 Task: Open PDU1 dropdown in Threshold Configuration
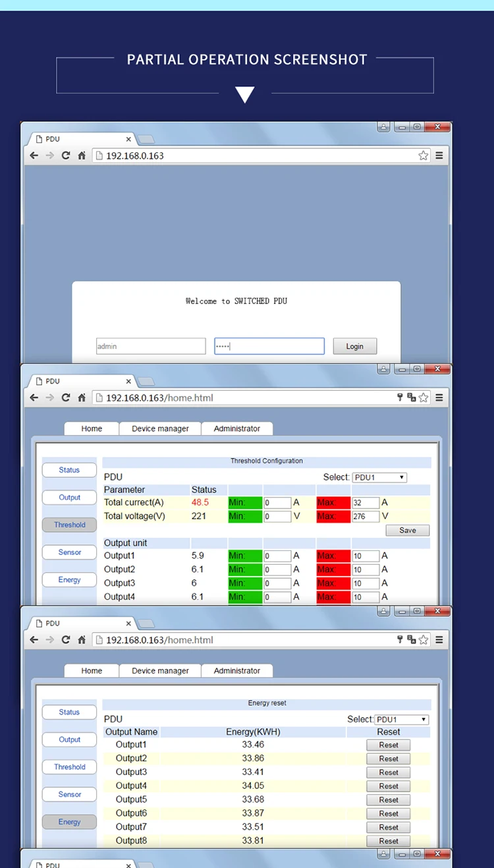click(379, 477)
